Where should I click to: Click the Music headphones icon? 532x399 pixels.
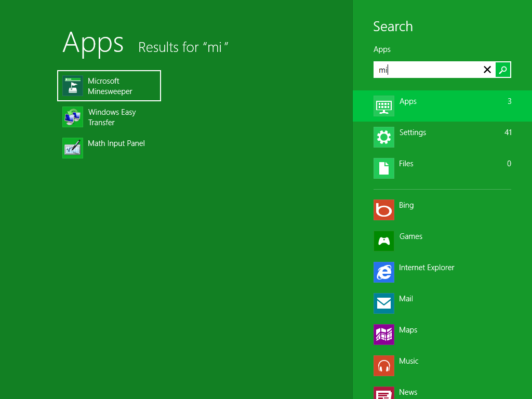click(384, 366)
